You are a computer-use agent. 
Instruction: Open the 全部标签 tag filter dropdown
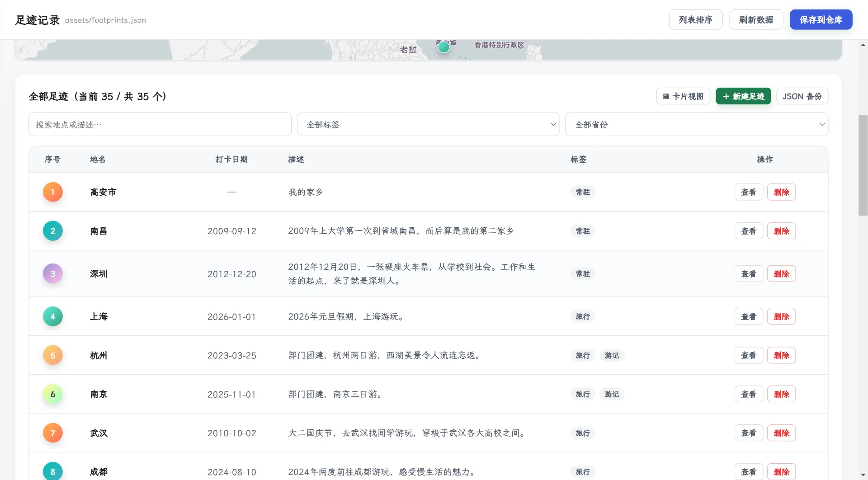[x=428, y=124]
